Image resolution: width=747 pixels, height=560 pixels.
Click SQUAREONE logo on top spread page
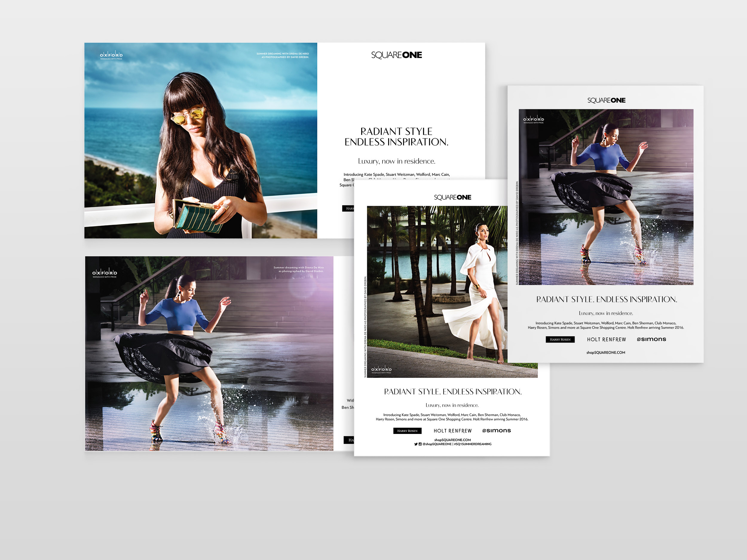point(397,55)
